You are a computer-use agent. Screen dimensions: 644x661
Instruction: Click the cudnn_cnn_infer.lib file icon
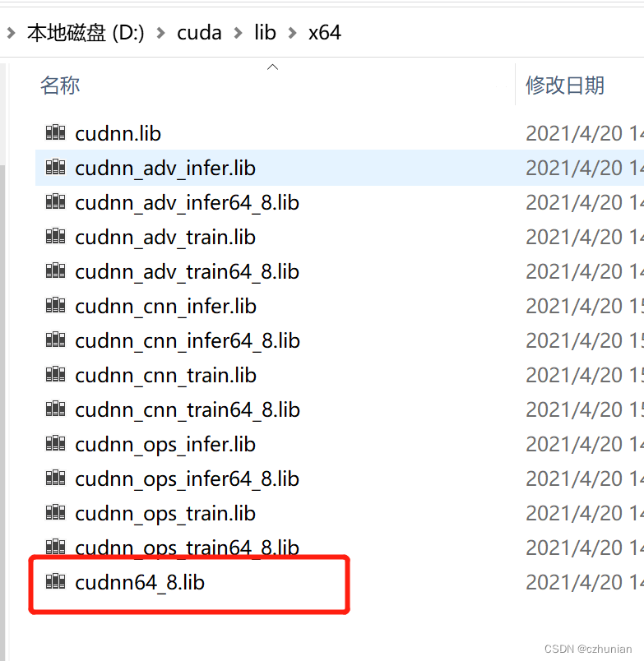[x=56, y=306]
